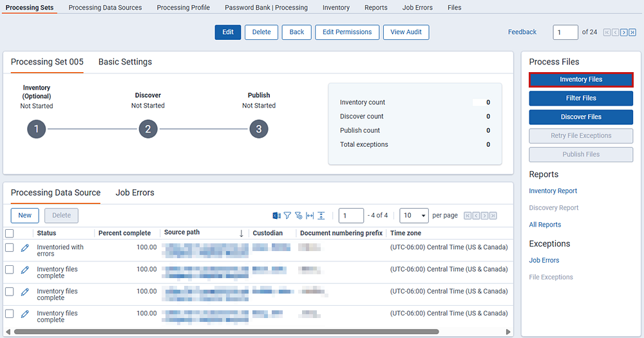This screenshot has height=338, width=644.
Task: Edit the 'Inventoried with errors' row pencil icon
Action: click(x=25, y=248)
